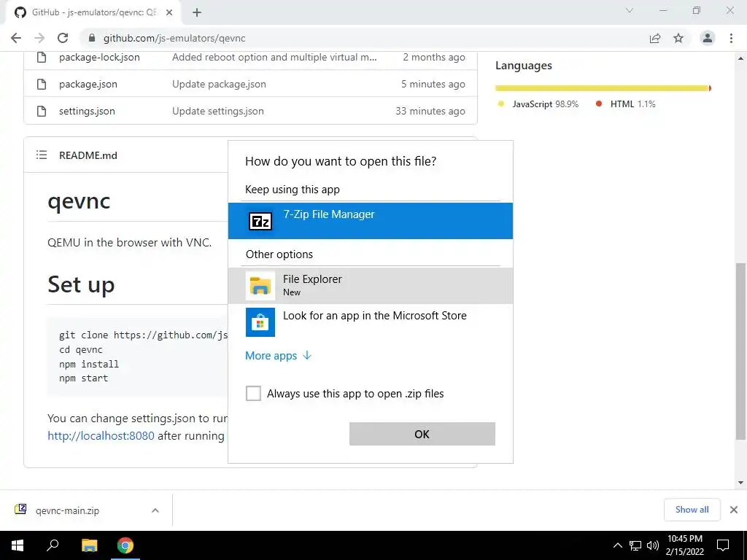Open the http://localhost:8080 link
This screenshot has height=560, width=747.
tap(101, 436)
